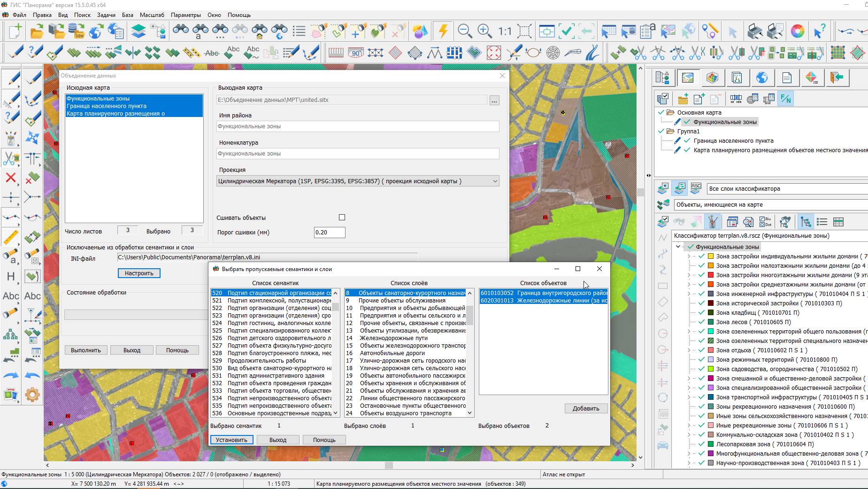Click the Порог сшивки value field
Screen dimensions: 868x489
click(x=329, y=233)
